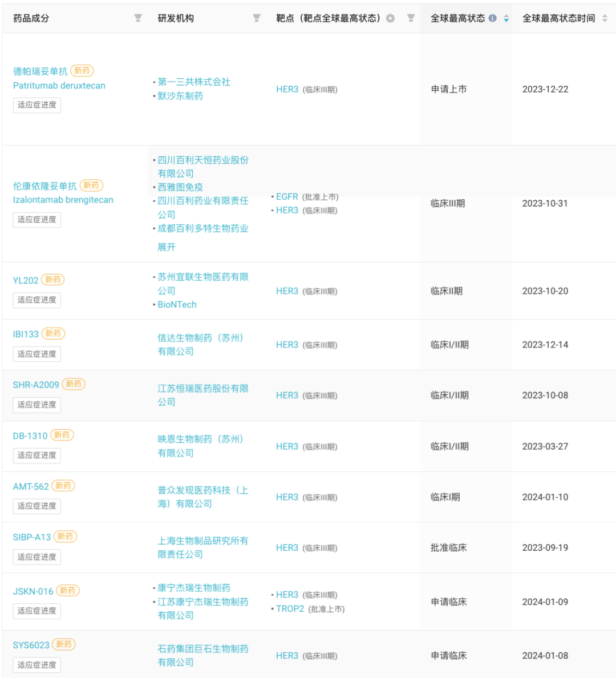This screenshot has height=678, width=616.
Task: Expand the full 研发机构 list via 展开
Action: tap(167, 247)
